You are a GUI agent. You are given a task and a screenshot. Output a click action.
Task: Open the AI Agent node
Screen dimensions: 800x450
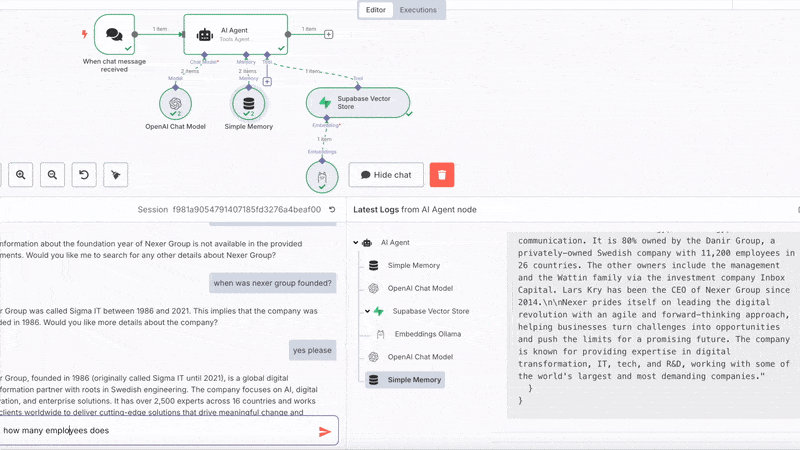[x=236, y=34]
